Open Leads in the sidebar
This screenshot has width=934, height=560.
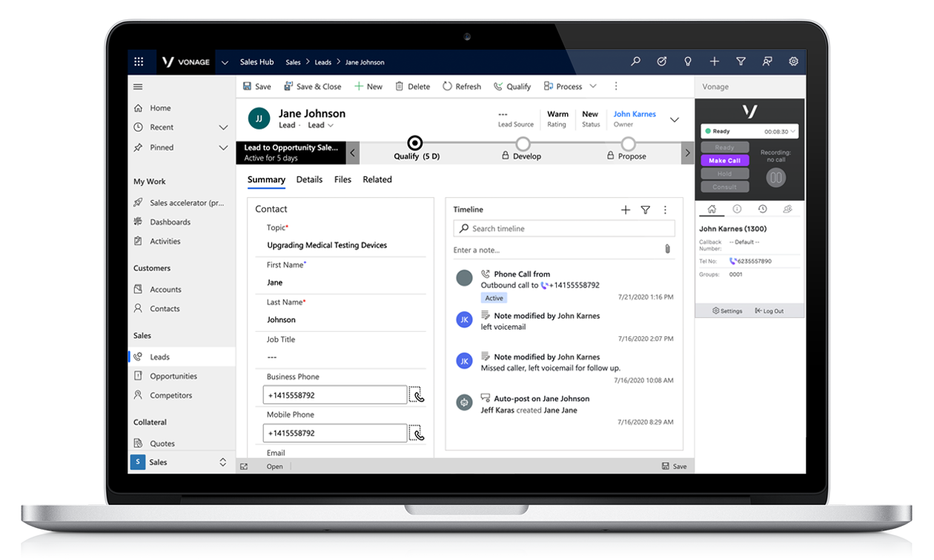coord(182,357)
